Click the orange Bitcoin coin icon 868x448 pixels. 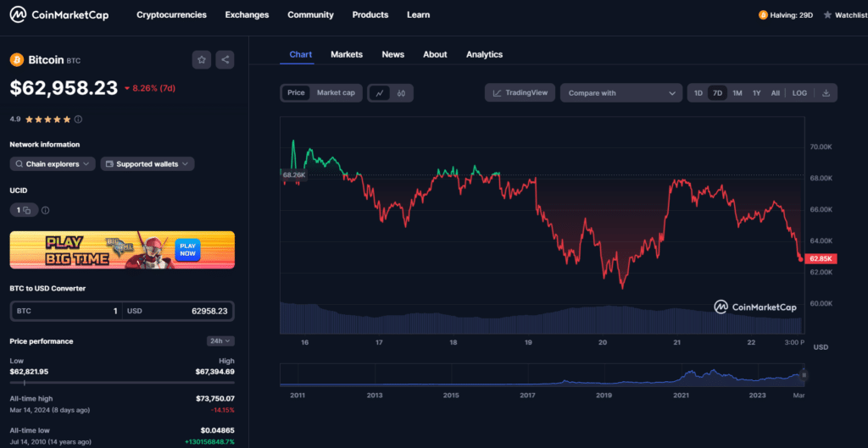coord(17,60)
